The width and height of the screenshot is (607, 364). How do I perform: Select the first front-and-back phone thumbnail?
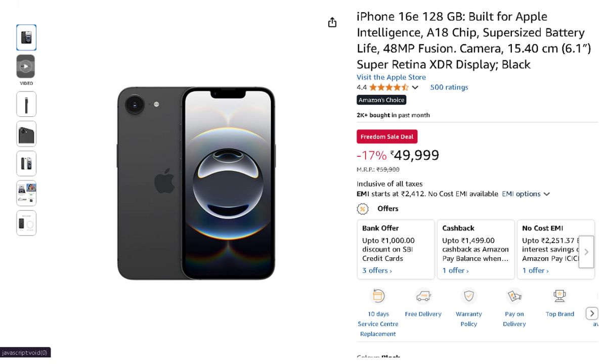[x=26, y=37]
